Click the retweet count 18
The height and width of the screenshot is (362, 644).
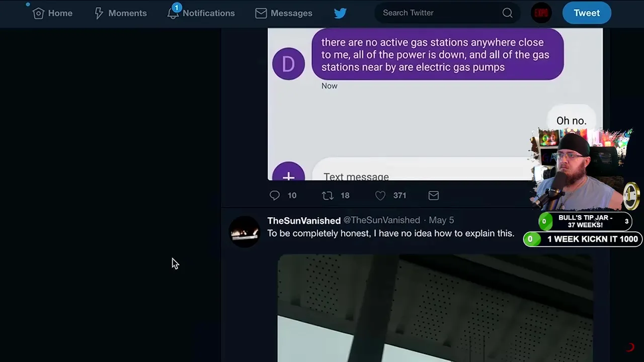coord(345,196)
